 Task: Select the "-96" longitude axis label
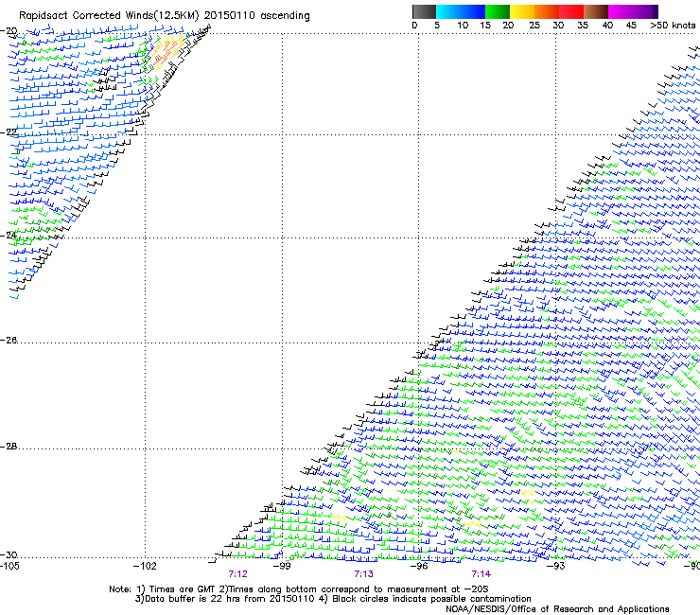pos(419,567)
